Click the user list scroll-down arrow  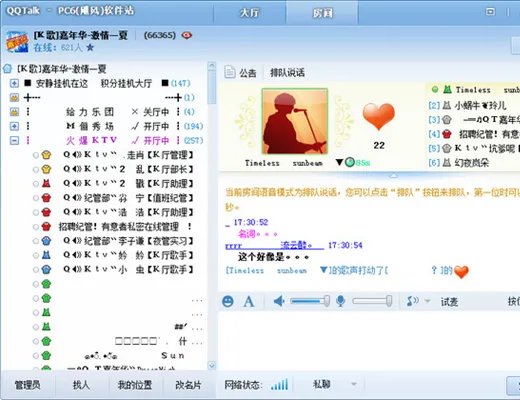(x=212, y=366)
